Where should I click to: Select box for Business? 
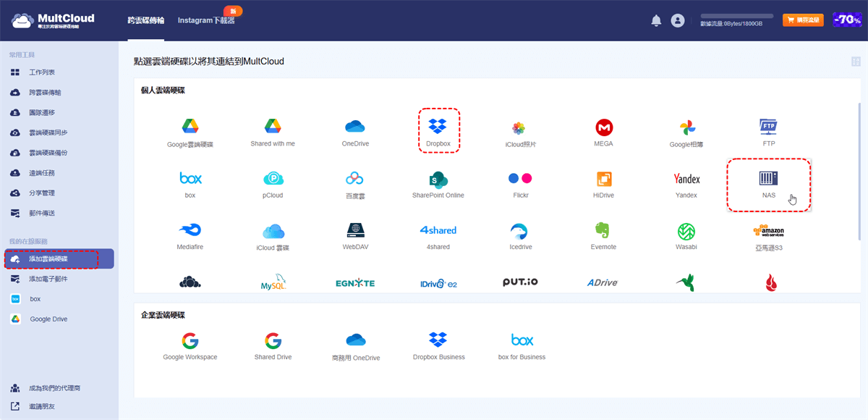(522, 340)
